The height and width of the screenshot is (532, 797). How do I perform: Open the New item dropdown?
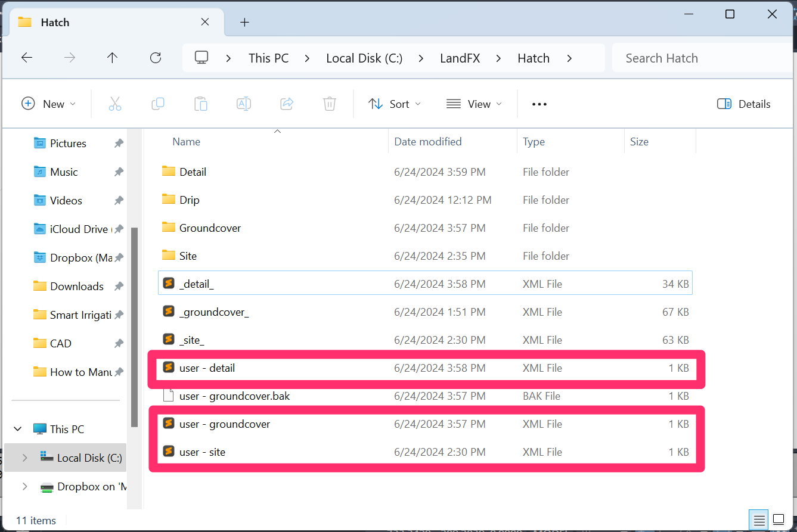[49, 104]
